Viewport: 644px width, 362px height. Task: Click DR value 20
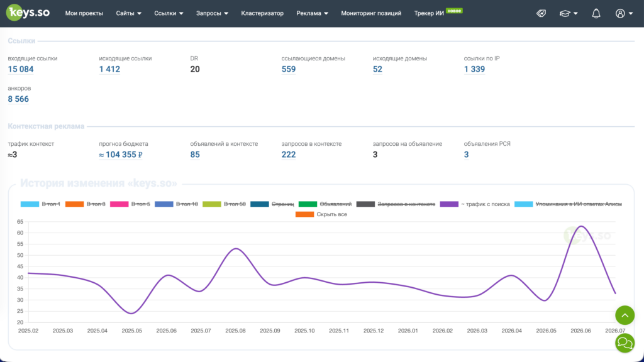click(195, 69)
